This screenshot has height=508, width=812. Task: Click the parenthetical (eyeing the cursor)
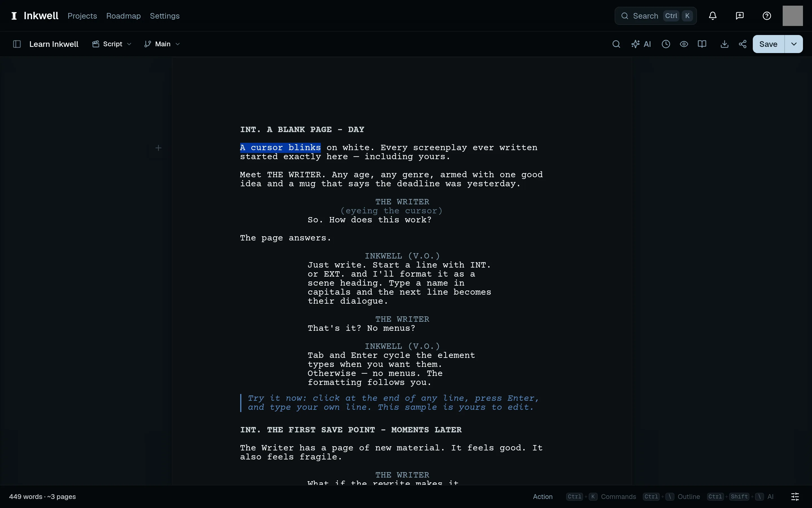coord(391,211)
